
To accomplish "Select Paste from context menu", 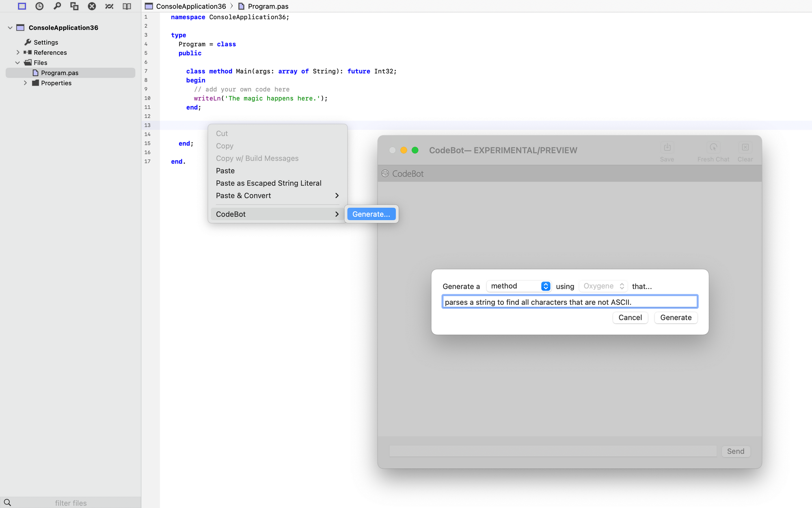I will (225, 170).
